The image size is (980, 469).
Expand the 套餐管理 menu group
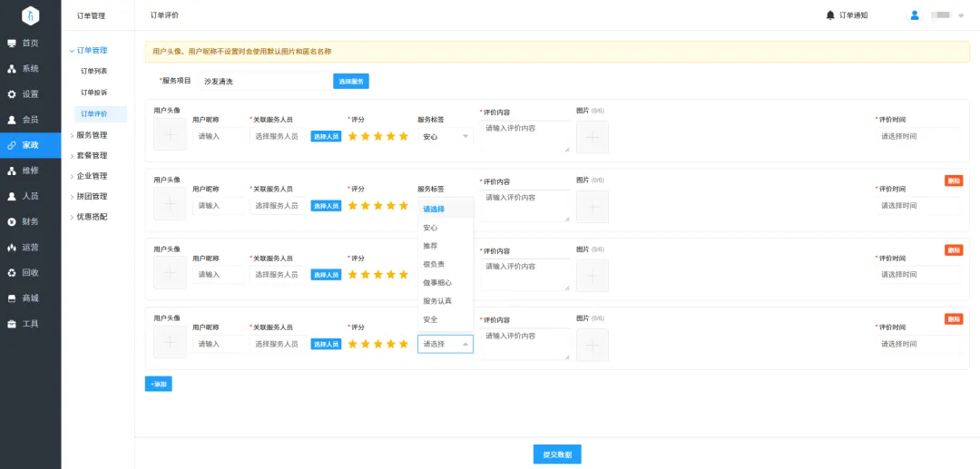pos(88,155)
